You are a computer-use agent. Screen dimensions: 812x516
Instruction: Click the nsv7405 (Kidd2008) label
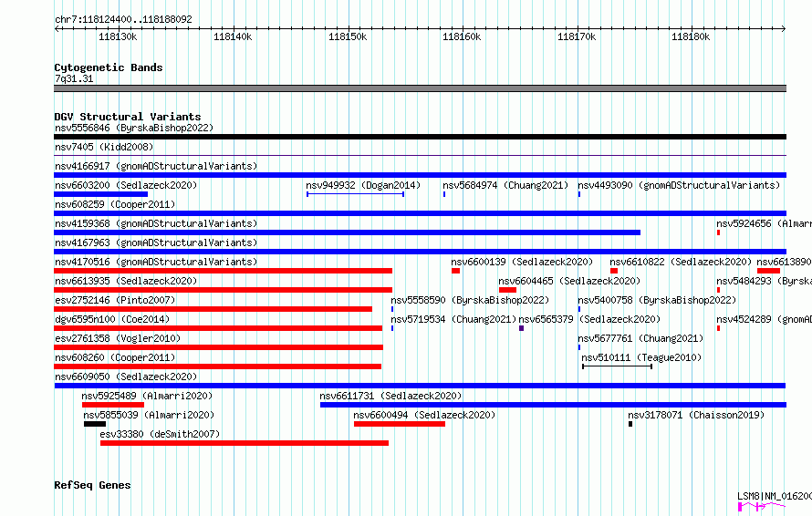click(x=104, y=147)
